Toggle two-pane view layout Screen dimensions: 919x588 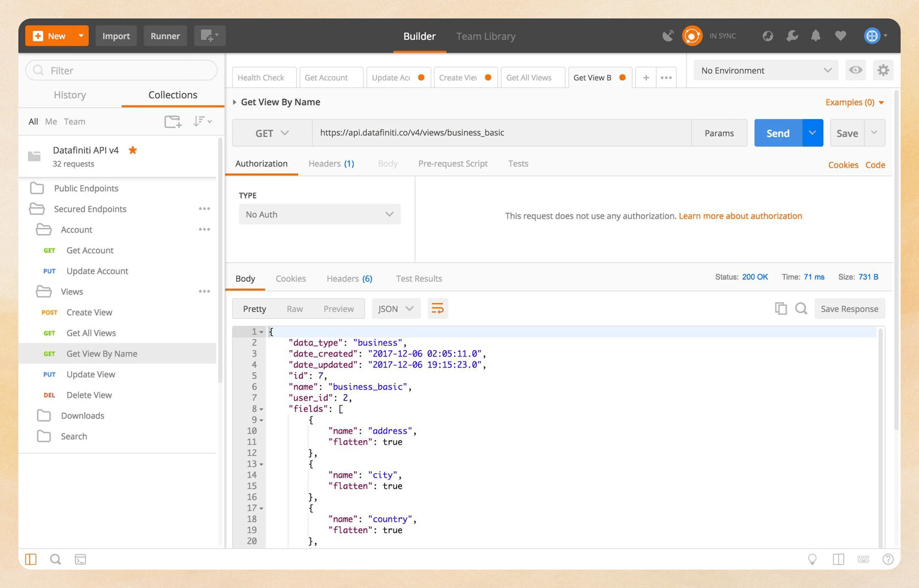click(x=838, y=559)
